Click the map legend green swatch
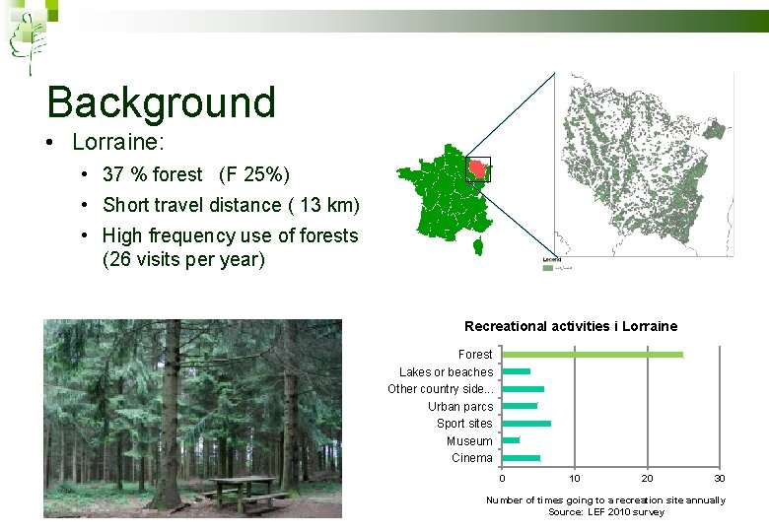This screenshot has width=769, height=532. [548, 268]
